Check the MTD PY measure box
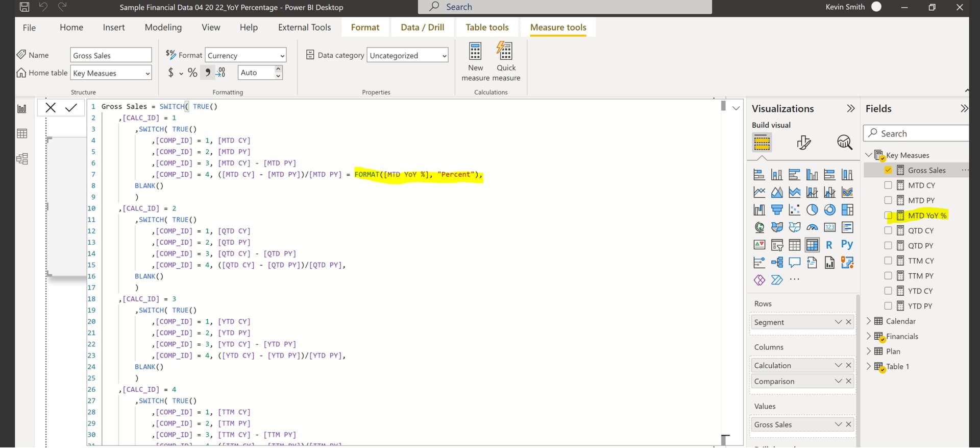This screenshot has height=448, width=980. click(888, 200)
